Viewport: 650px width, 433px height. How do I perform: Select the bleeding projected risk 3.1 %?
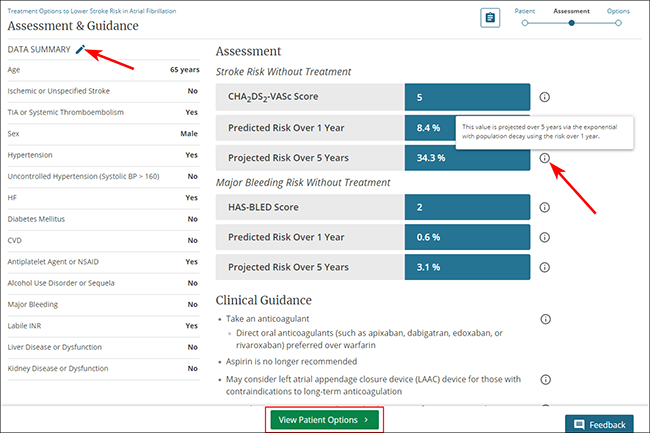click(467, 267)
